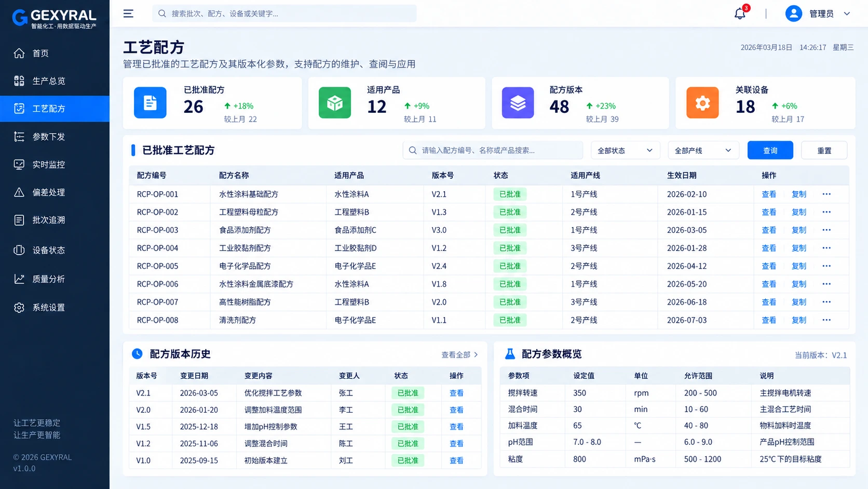This screenshot has width=868, height=489.
Task: Click the 已批准 status of RCP-OP-003
Action: pyautogui.click(x=510, y=230)
